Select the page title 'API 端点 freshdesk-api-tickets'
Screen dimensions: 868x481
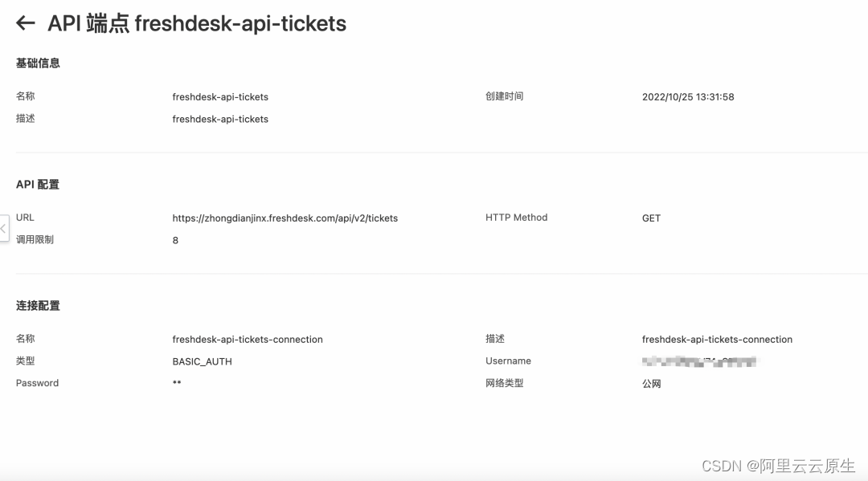pyautogui.click(x=197, y=23)
